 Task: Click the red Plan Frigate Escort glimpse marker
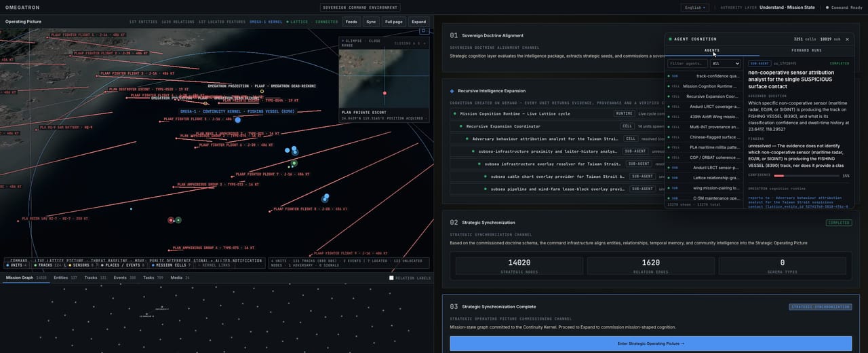coord(384,92)
